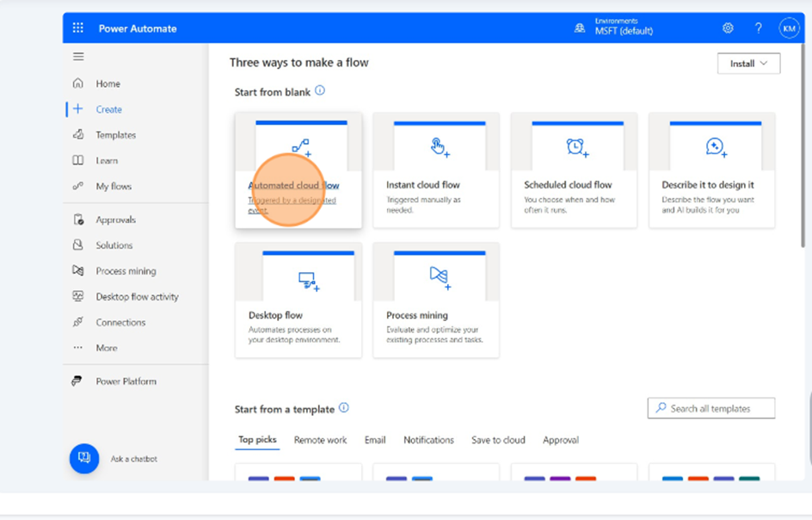Open the settings gear icon
The width and height of the screenshot is (812, 520).
728,28
